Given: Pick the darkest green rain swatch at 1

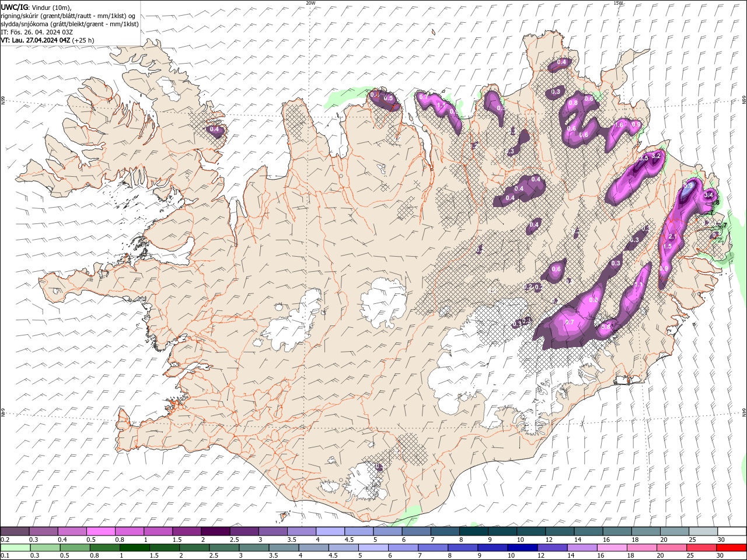Looking at the screenshot, I should tap(135, 548).
